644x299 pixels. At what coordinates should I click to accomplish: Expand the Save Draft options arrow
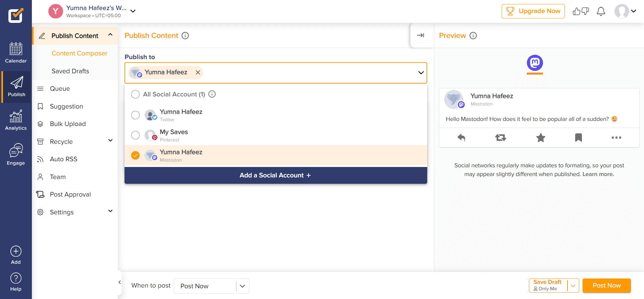click(x=573, y=286)
